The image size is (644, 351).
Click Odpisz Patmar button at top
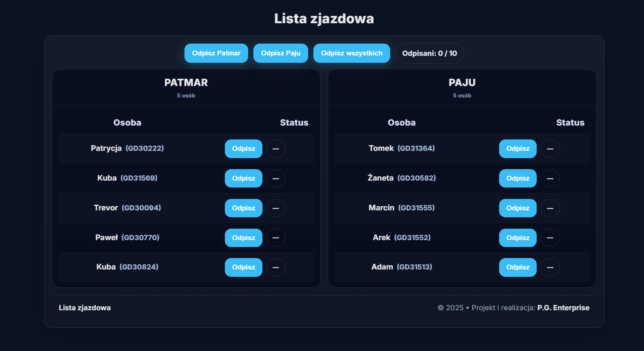coord(216,53)
